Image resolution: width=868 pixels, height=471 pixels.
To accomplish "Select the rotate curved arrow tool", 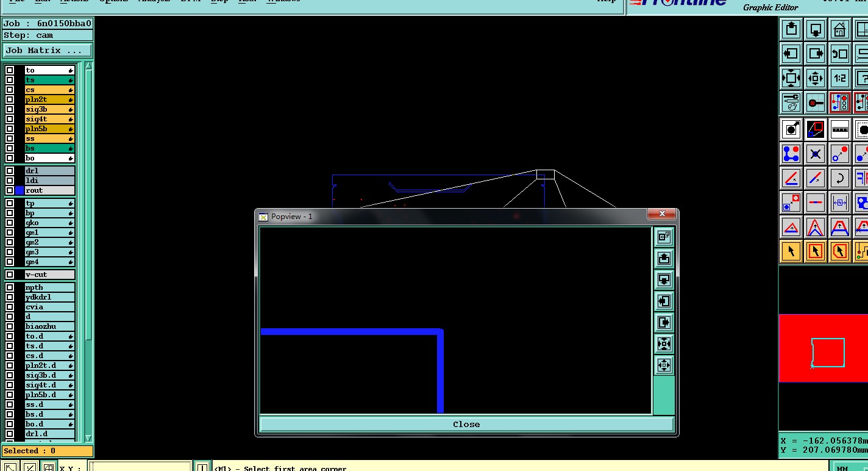I will [x=840, y=178].
